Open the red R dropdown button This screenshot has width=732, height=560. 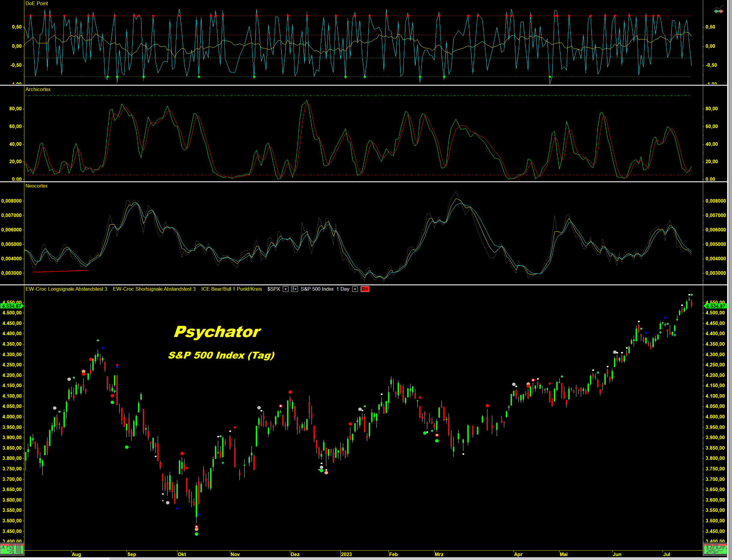pos(365,289)
